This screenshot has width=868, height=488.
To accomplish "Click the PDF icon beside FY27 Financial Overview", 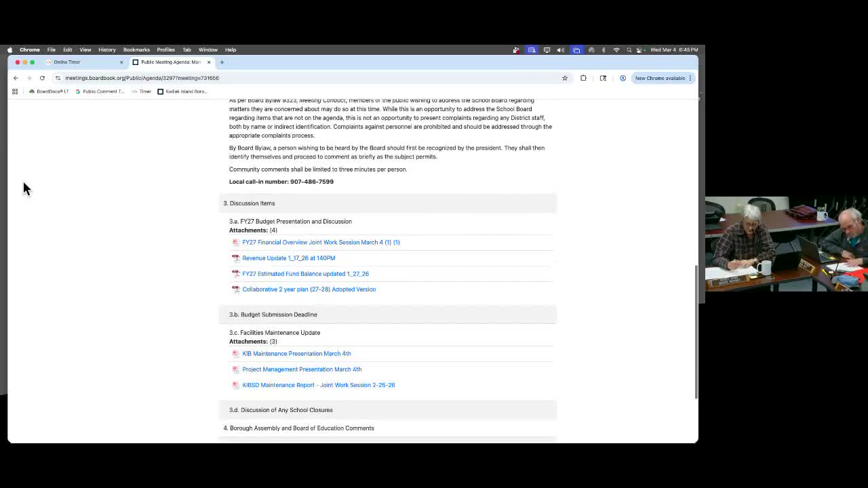I will (236, 243).
